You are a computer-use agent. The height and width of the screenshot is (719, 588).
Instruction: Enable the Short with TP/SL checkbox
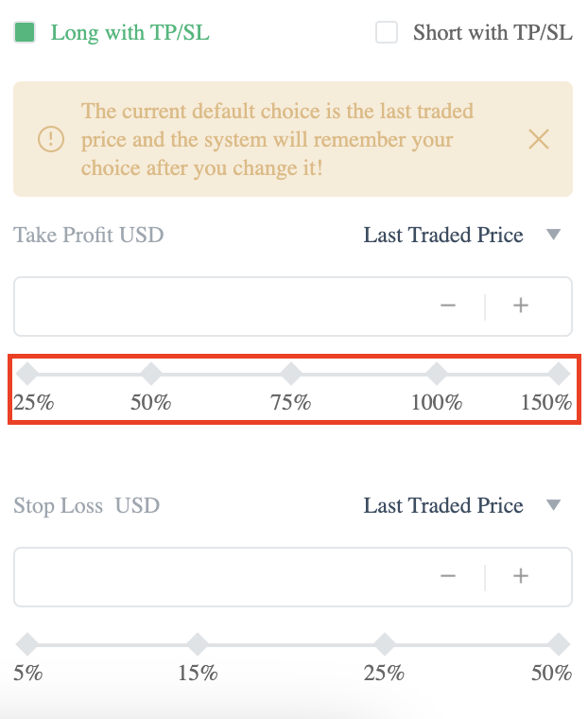(x=387, y=32)
